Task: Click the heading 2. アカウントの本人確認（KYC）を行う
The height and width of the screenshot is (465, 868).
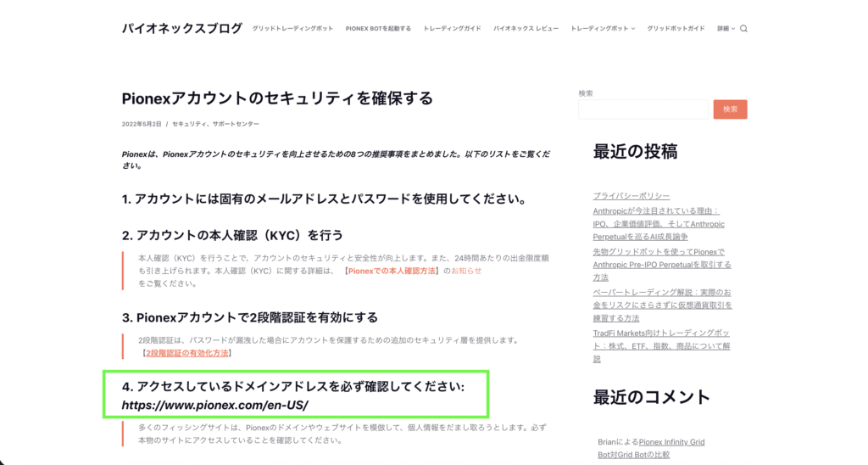Action: [x=232, y=236]
